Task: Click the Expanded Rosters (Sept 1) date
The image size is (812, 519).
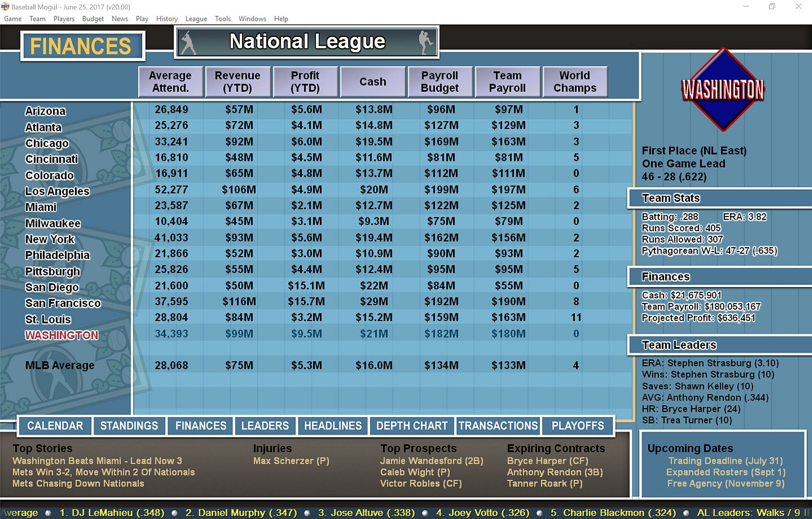Action: coord(726,472)
